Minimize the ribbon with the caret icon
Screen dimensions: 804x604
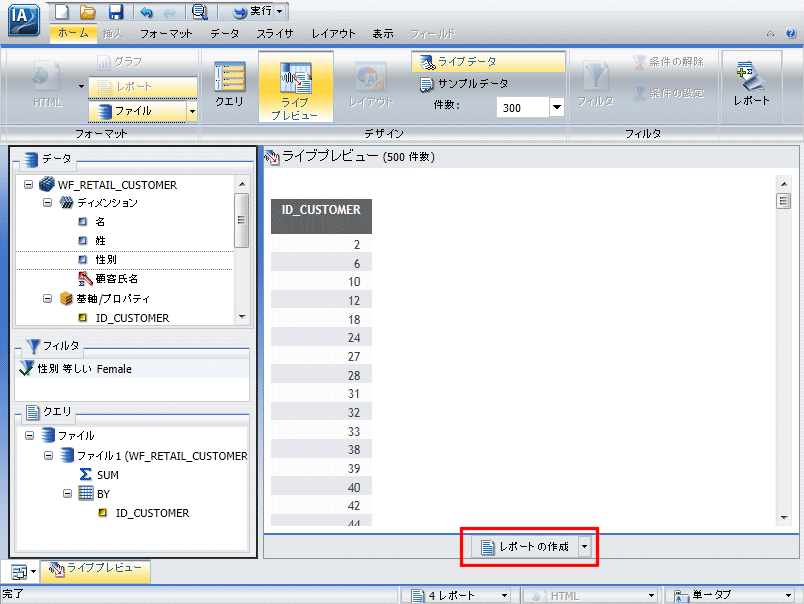(x=770, y=34)
